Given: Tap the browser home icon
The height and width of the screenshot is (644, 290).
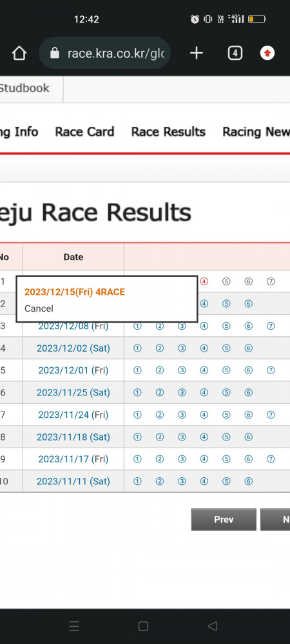Looking at the screenshot, I should tap(19, 53).
